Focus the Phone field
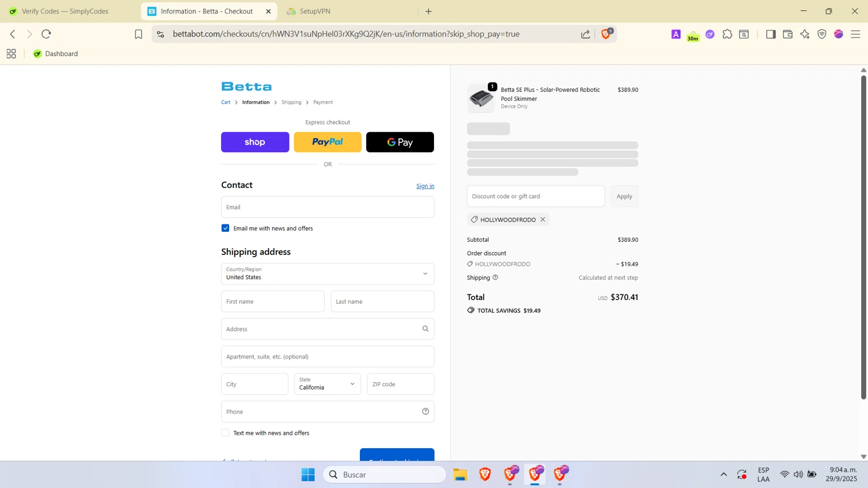 [x=328, y=412]
